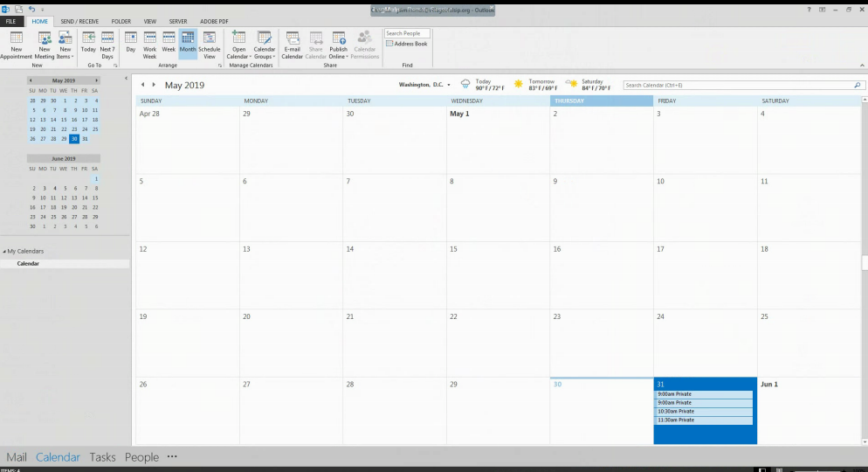Screen dimensions: 868x472
Task: Collapse the folder pane arrow
Action: tap(127, 79)
